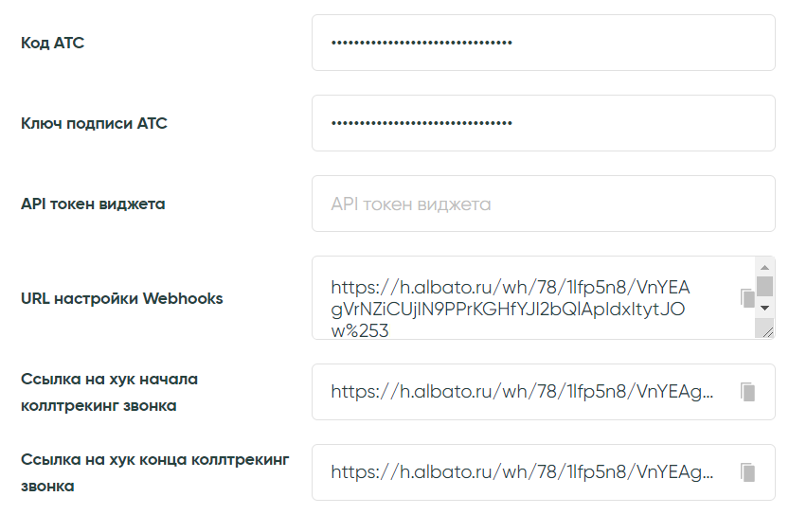Click the 'API токен виджета' label

(93, 204)
